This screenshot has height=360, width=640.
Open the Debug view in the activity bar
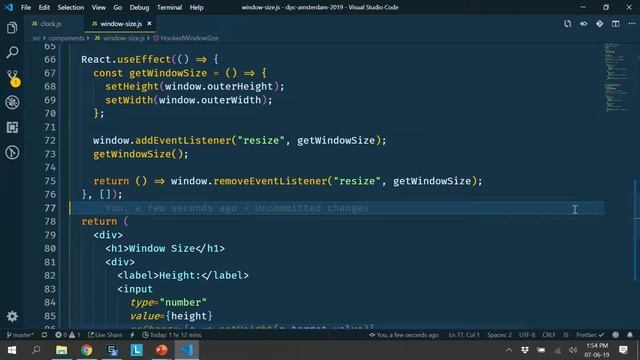12,102
